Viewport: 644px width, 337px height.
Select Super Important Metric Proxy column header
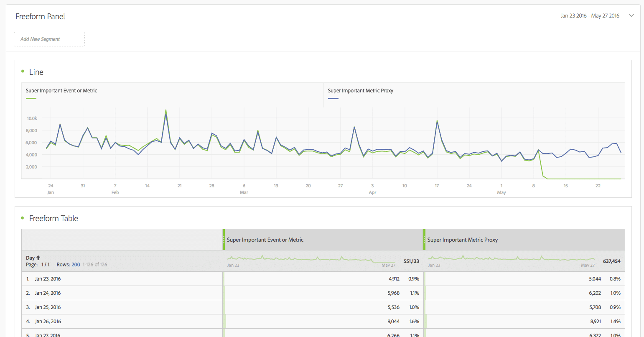(x=462, y=240)
